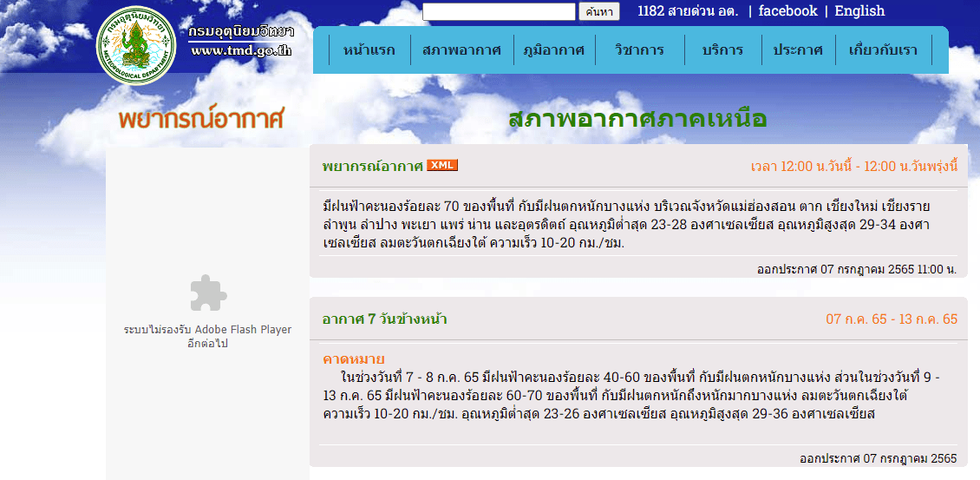Screen dimensions: 980x480
Task: Click the สภาพอากาศภาคเหนือ page heading
Action: tap(637, 120)
